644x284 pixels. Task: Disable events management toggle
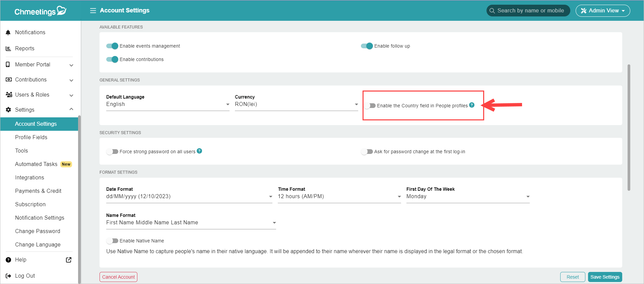pos(112,46)
